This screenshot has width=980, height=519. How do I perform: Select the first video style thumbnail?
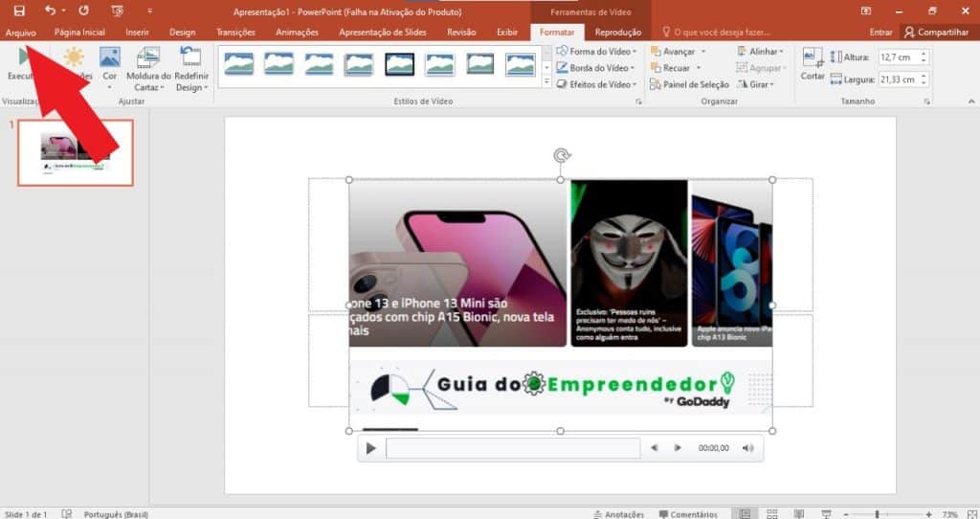click(238, 64)
